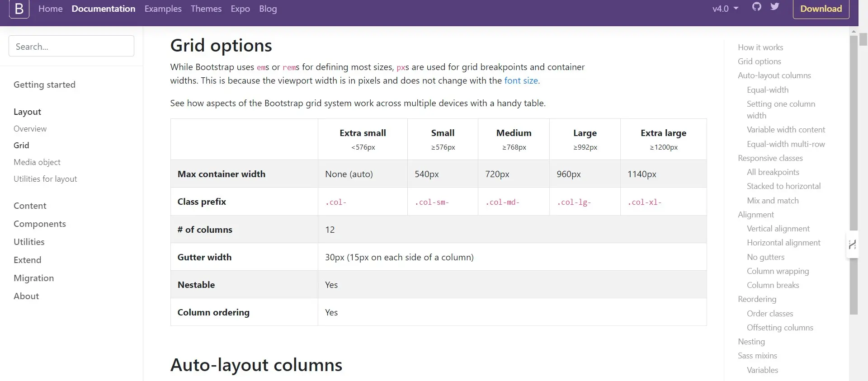Select Utilities for layout in sidebar
Viewport: 868px width, 381px height.
point(45,179)
